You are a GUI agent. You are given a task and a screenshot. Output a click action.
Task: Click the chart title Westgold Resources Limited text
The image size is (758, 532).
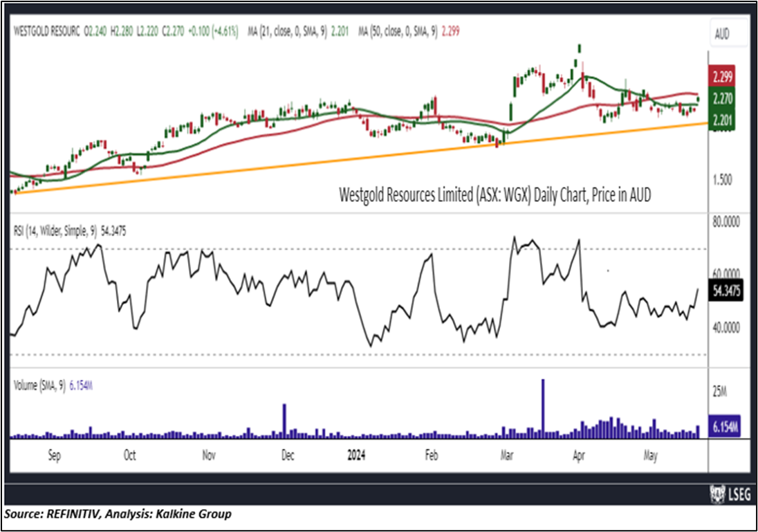tap(494, 195)
